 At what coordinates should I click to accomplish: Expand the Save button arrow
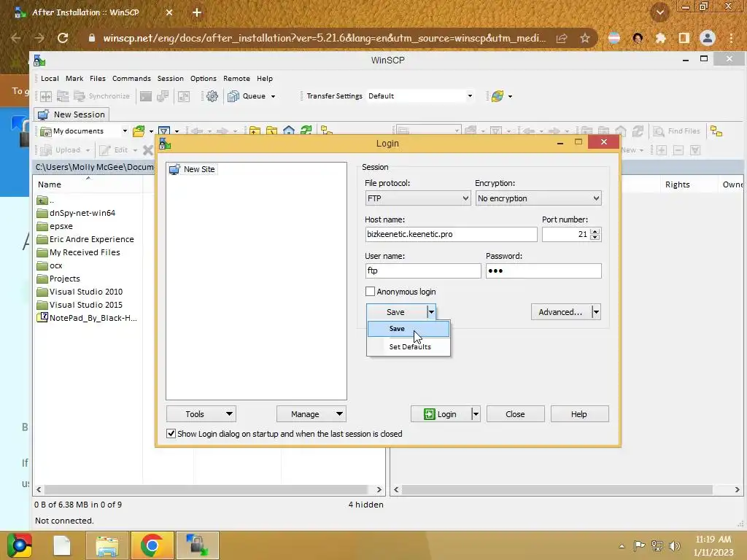click(431, 312)
